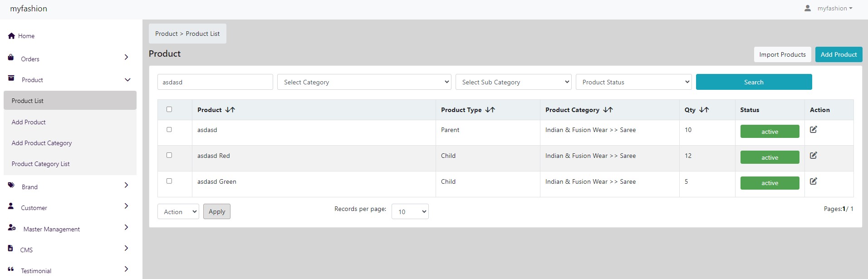Click the Import Products button
The image size is (868, 279).
tap(782, 54)
